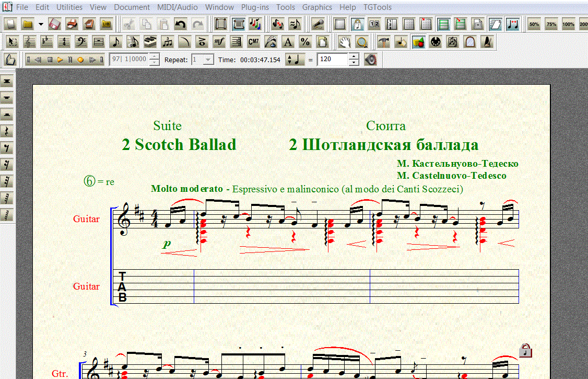Print the score using the printer icon

click(72, 25)
